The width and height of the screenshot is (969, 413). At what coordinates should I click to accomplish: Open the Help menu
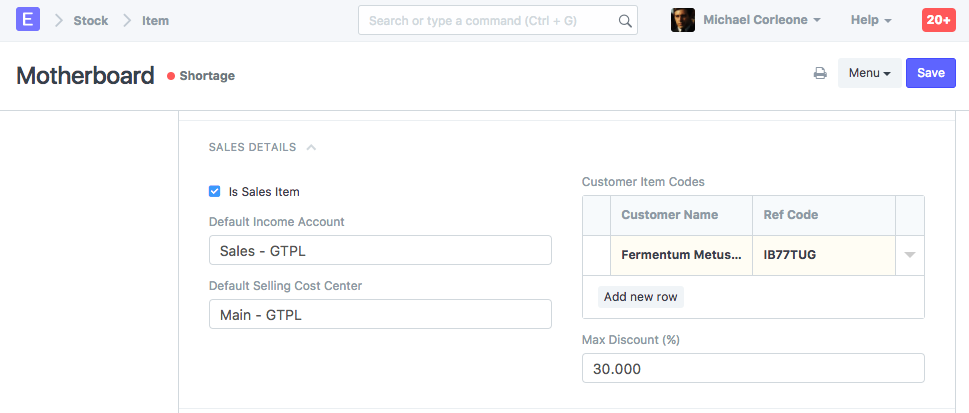(x=870, y=20)
